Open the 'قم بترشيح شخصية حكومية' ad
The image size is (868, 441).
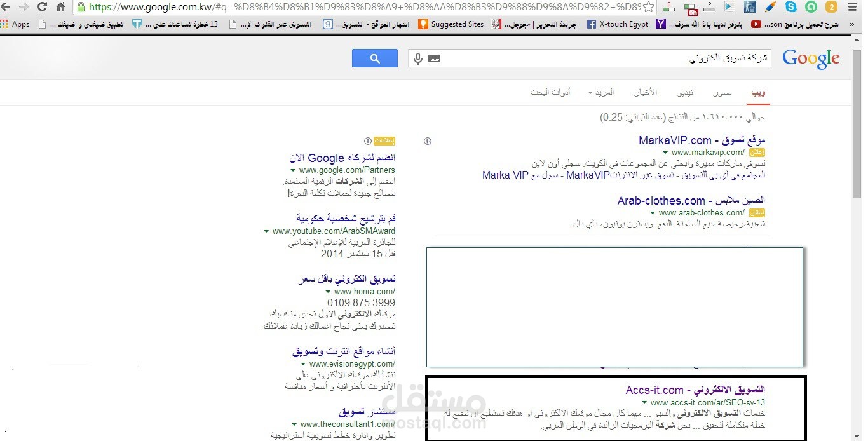point(346,219)
